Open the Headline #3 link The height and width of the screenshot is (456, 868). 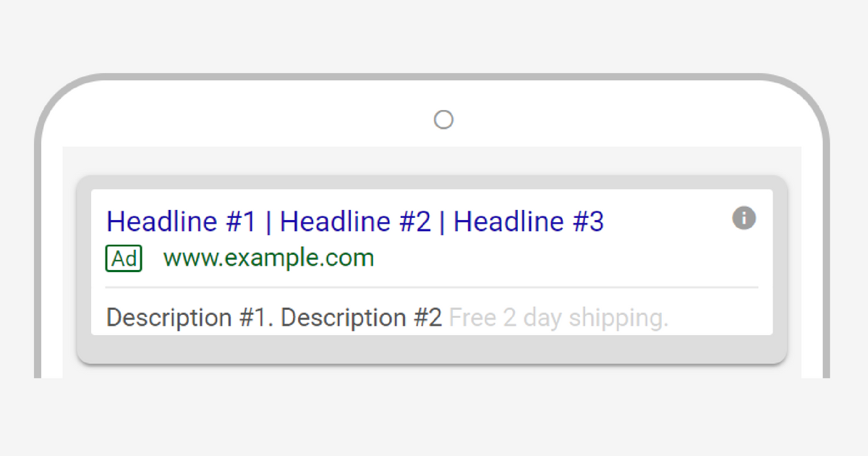529,221
